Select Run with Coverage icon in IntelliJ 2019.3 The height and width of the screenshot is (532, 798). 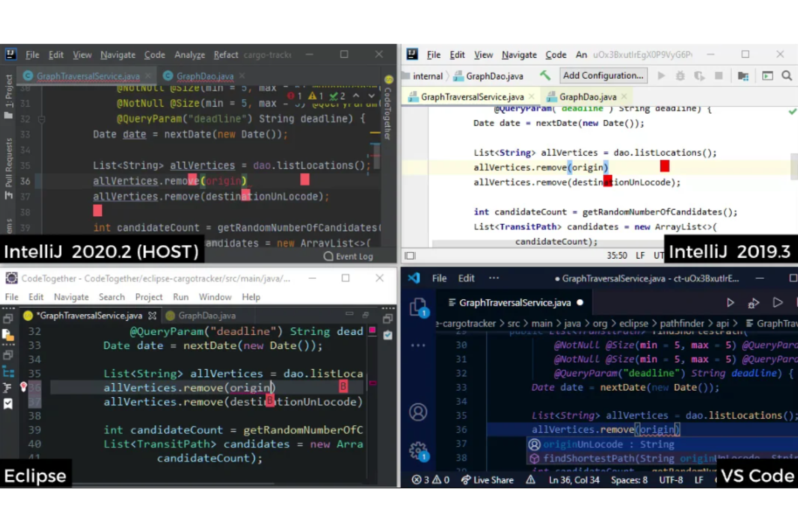699,75
